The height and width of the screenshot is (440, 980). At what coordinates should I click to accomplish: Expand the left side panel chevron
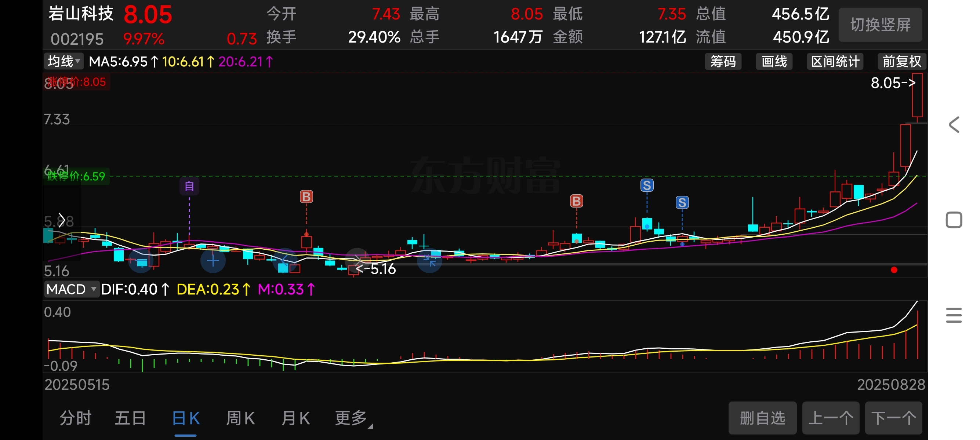[x=62, y=220]
